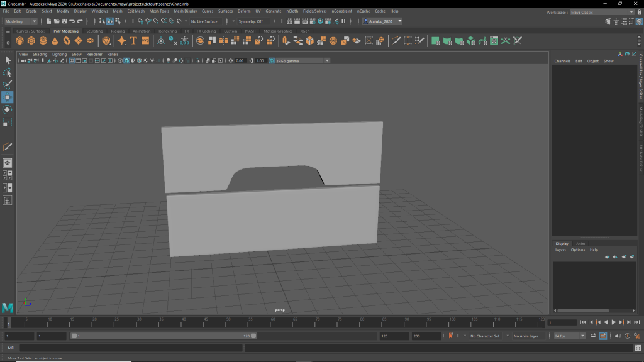Toggle playback loop mode button
Screen dimensions: 644x362
click(x=594, y=336)
